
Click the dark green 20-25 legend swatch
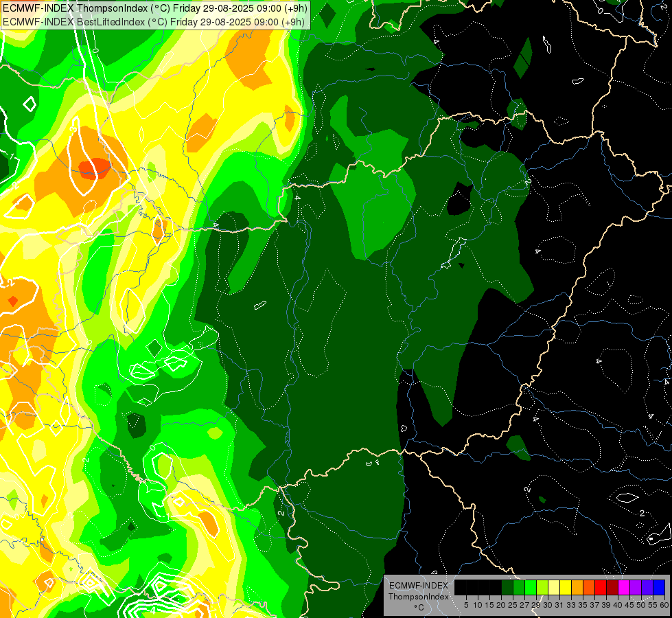[x=507, y=588]
